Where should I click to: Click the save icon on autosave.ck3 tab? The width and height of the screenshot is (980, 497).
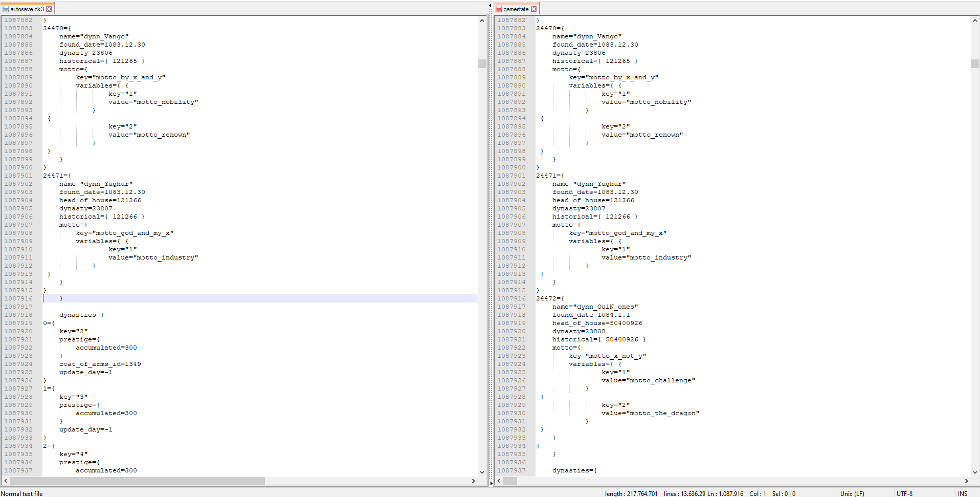point(6,9)
